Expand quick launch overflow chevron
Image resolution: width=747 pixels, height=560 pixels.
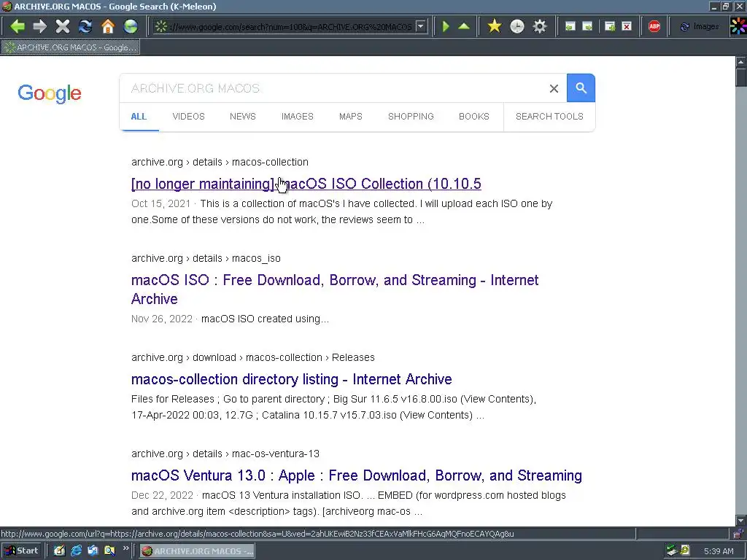(x=125, y=548)
